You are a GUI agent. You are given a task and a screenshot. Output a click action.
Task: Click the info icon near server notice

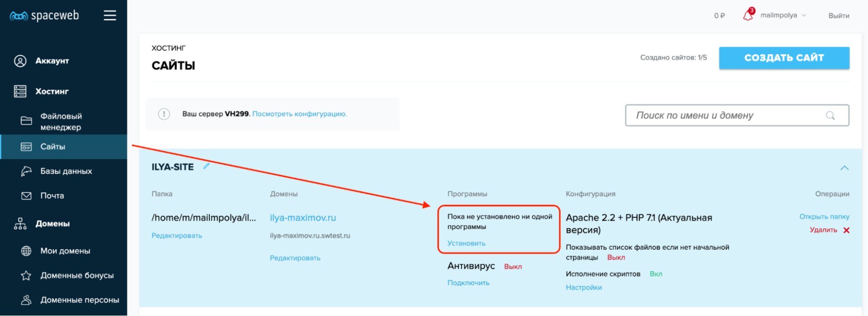pyautogui.click(x=164, y=114)
